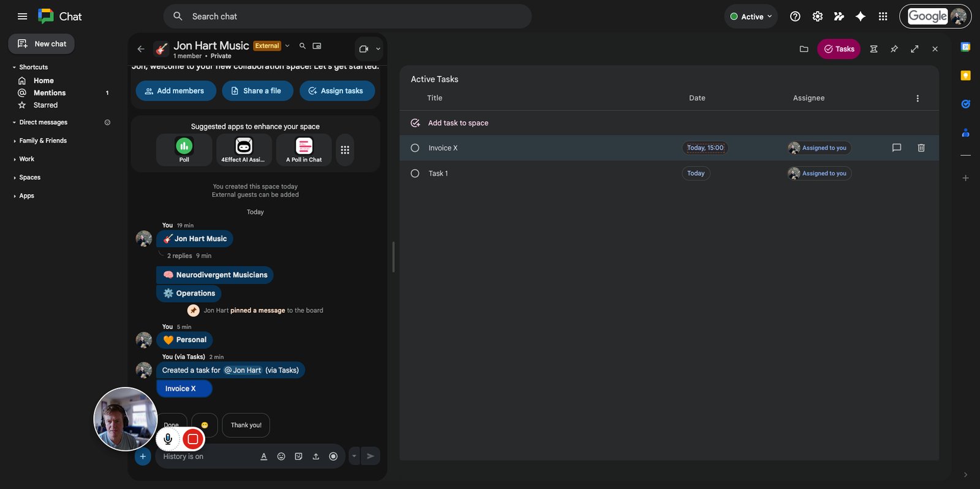Go to Mentions in sidebar
Viewport: 980px width, 489px height.
pos(50,93)
